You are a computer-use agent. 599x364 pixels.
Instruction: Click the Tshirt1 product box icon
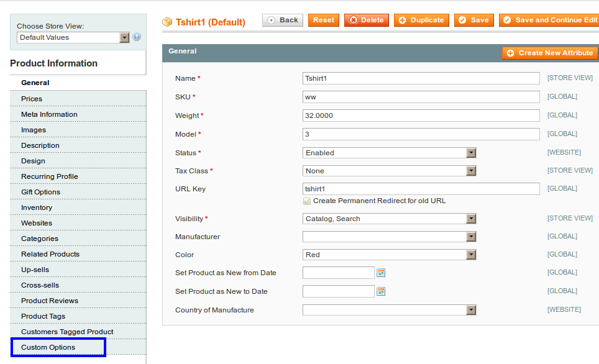[167, 22]
